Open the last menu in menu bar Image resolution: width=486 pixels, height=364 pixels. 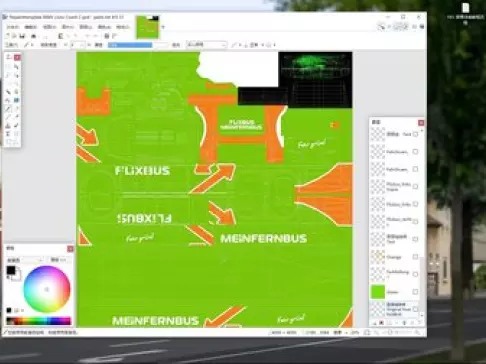tap(122, 27)
